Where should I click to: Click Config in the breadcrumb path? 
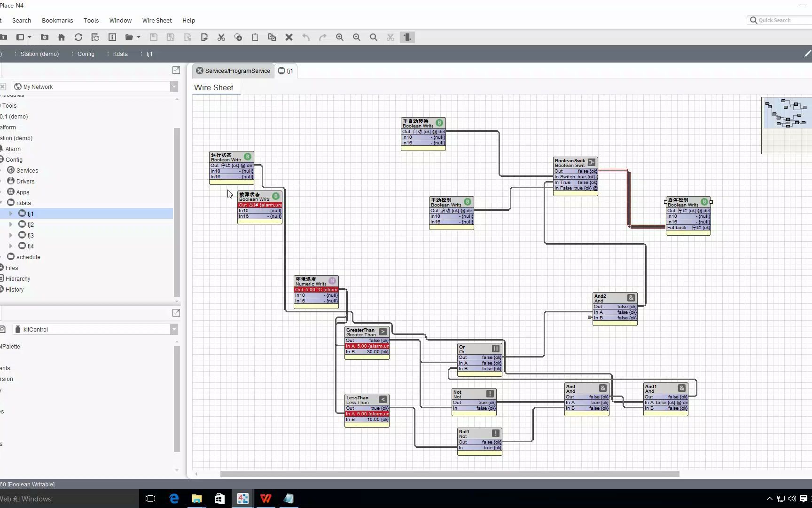tap(86, 54)
